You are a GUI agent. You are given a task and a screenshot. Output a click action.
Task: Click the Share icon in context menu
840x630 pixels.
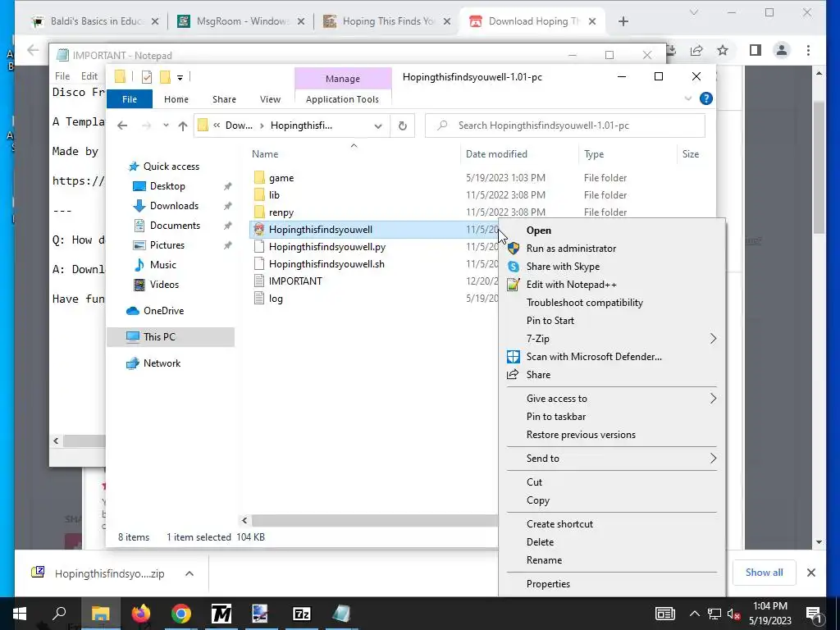[x=513, y=374]
